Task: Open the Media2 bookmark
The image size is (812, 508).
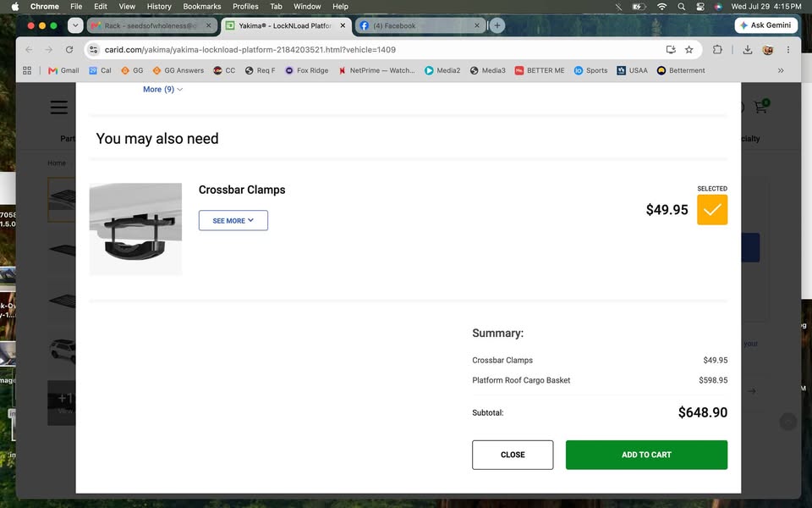Action: click(442, 70)
